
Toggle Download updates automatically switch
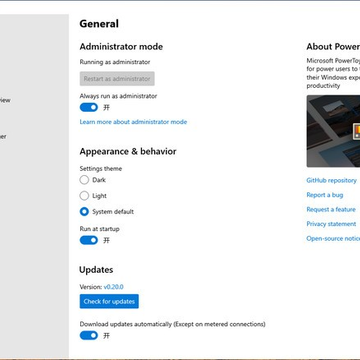tap(89, 335)
